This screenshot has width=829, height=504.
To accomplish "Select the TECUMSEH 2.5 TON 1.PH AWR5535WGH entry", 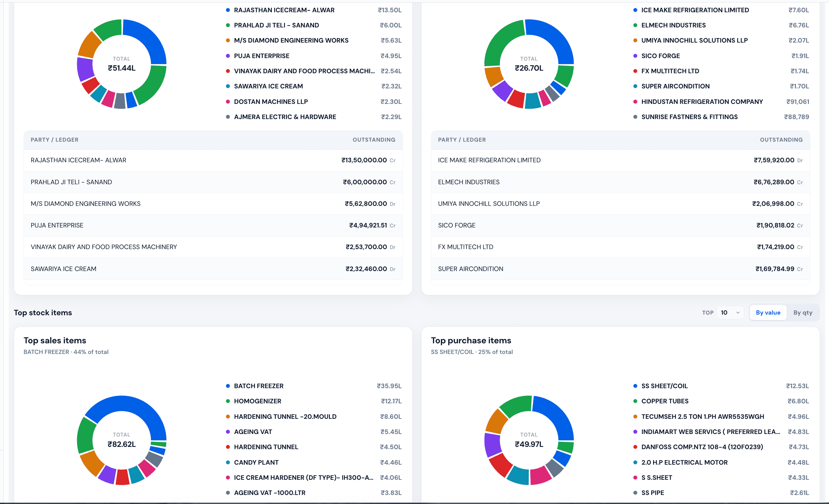I will click(721, 417).
